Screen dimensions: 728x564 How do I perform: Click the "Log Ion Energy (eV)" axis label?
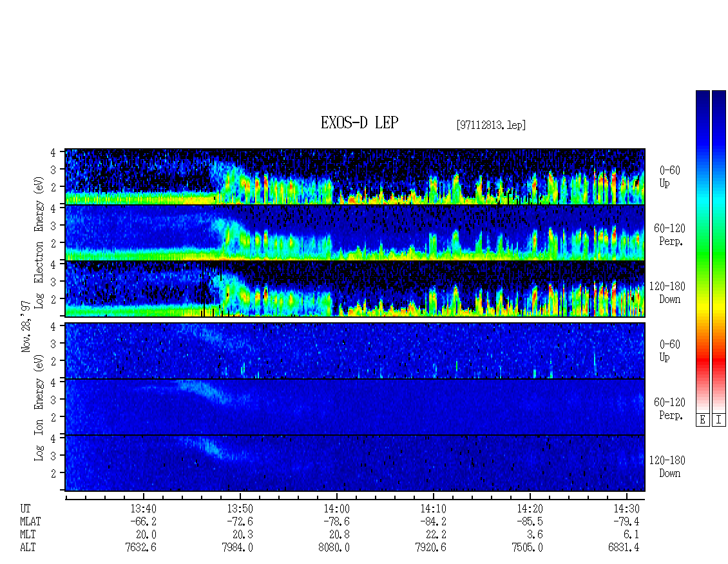click(x=39, y=408)
